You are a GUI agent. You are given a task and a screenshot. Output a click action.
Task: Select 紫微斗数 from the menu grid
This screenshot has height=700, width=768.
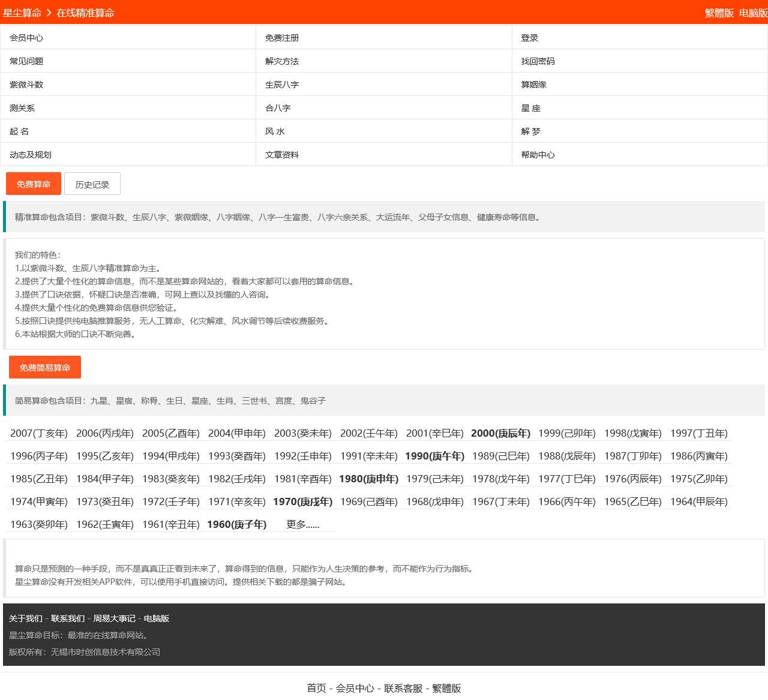[x=26, y=85]
